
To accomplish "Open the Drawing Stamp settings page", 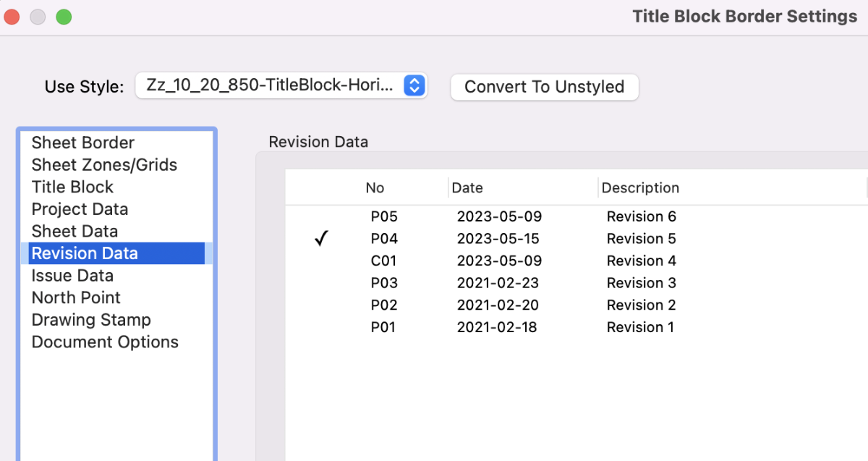I will [x=91, y=319].
